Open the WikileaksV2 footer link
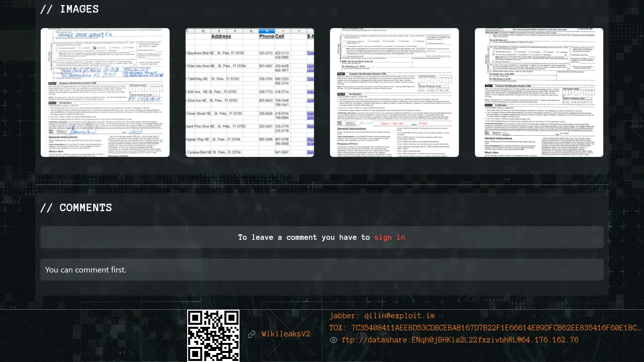 tap(286, 334)
